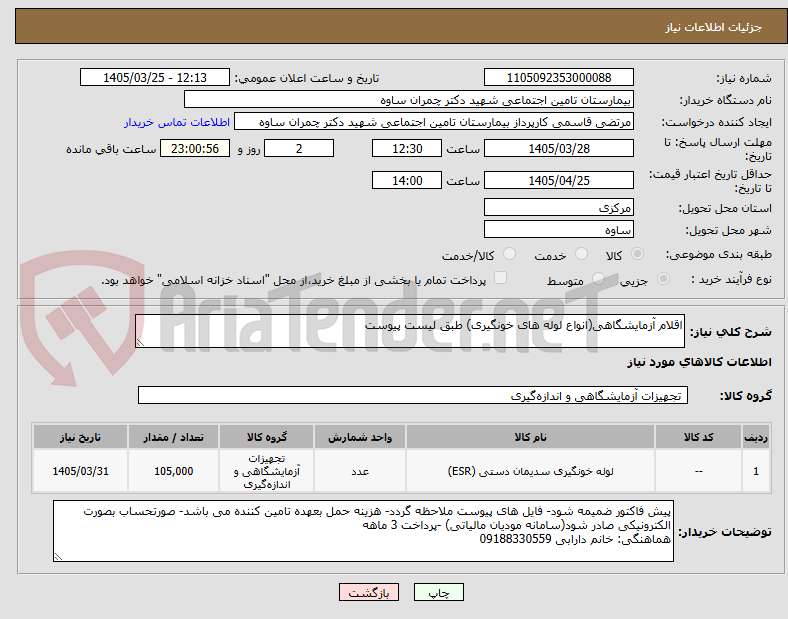The height and width of the screenshot is (619, 788).
Task: Click the need date cell 1405/03/31
Action: pos(80,471)
